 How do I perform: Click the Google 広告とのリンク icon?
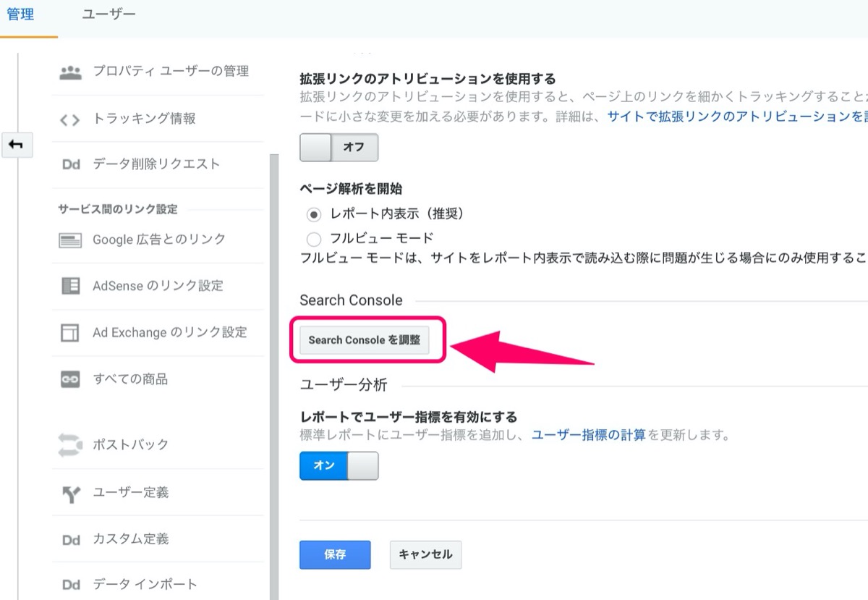click(x=70, y=240)
